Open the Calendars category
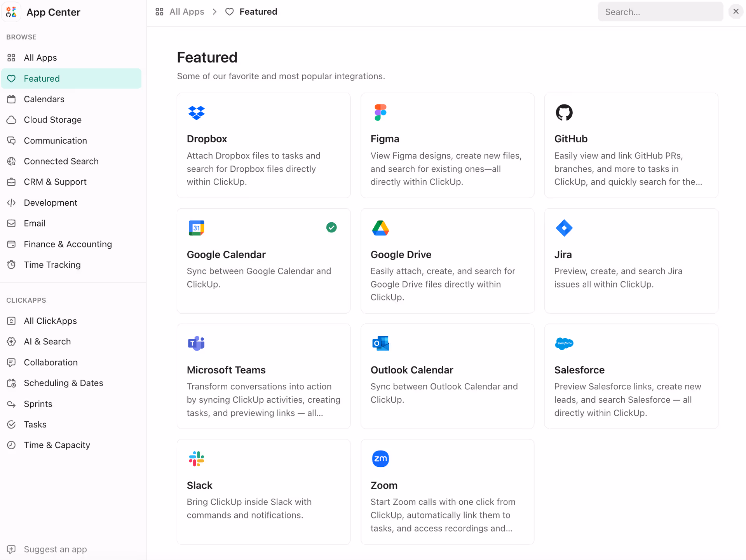The height and width of the screenshot is (560, 746). (x=44, y=99)
